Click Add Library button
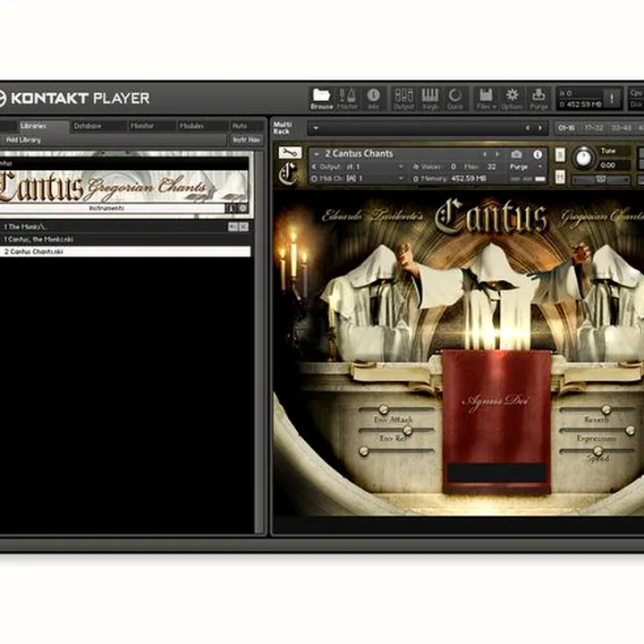Screen dimensions: 644x644 (x=23, y=140)
